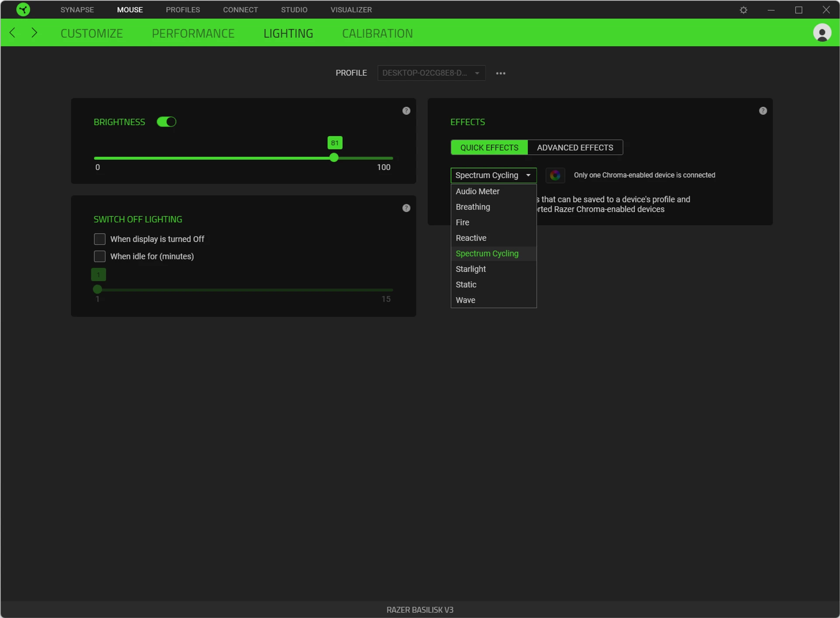Select Starlight effect
Screen dimensions: 840x618
[x=493, y=269]
